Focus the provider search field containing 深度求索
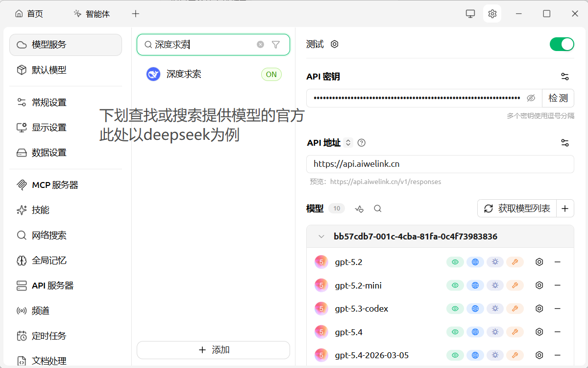The width and height of the screenshot is (588, 368). 213,45
